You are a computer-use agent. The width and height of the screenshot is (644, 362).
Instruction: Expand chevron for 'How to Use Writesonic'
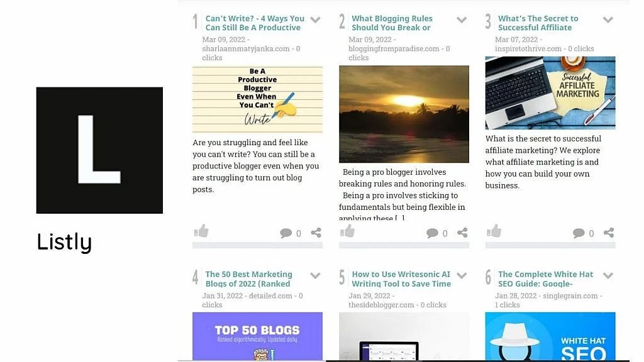[x=462, y=275]
